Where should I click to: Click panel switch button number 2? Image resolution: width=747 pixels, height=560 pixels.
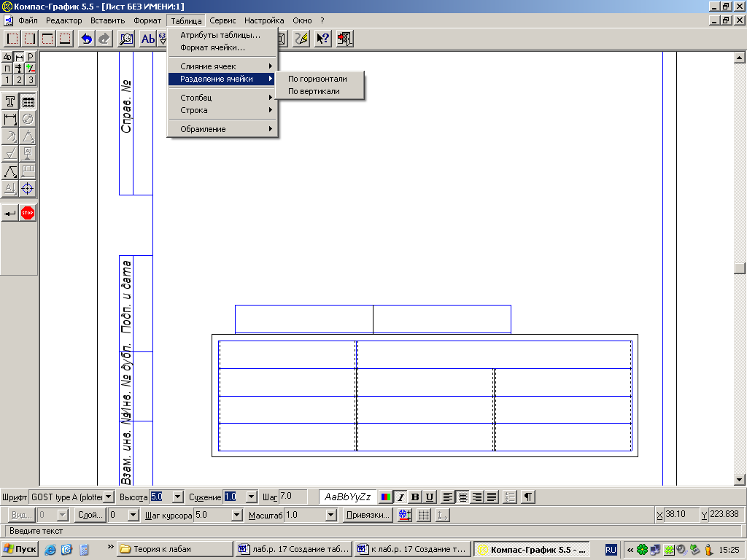click(19, 80)
